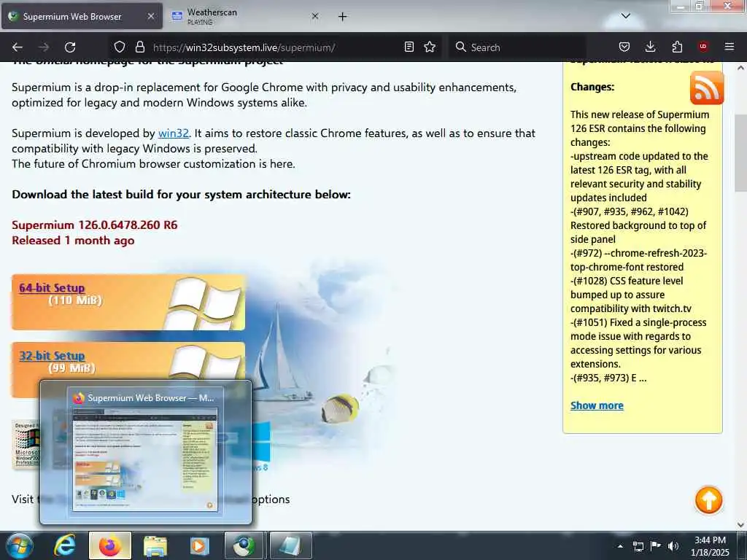
Task: Click the Designed for Microsoft Windows badge
Action: tap(26, 444)
